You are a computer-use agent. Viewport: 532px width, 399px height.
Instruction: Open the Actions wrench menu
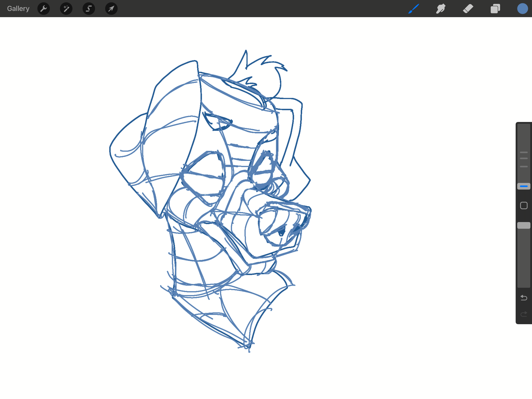tap(44, 9)
